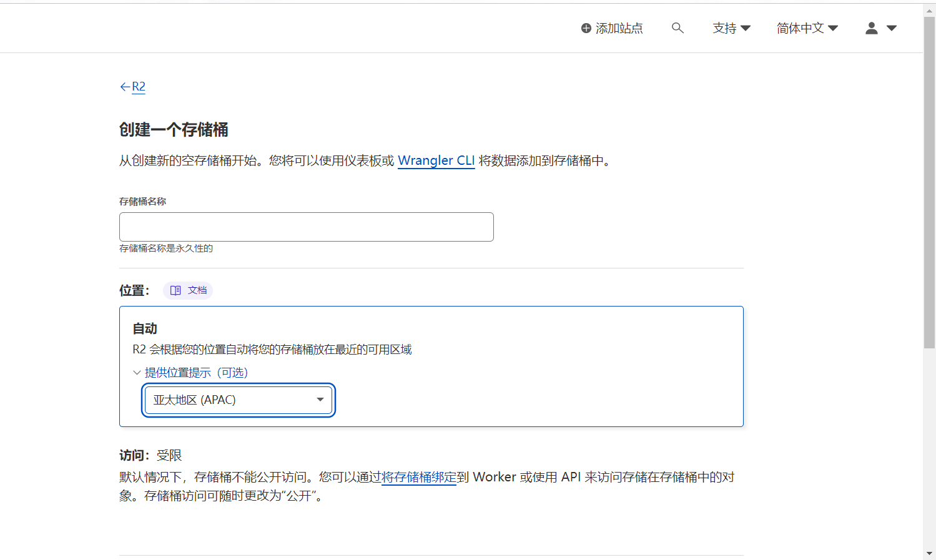Click the 添加站点 button label

[x=619, y=28]
